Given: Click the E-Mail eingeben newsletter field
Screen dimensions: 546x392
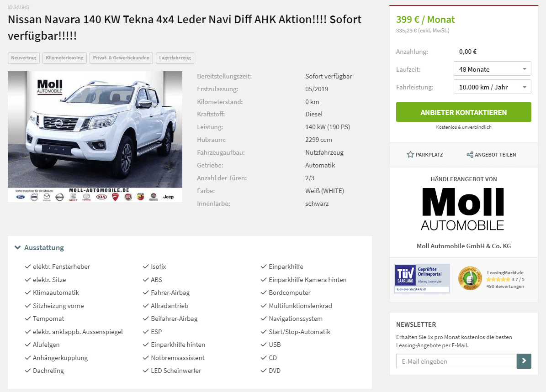Looking at the screenshot, I should 456,361.
